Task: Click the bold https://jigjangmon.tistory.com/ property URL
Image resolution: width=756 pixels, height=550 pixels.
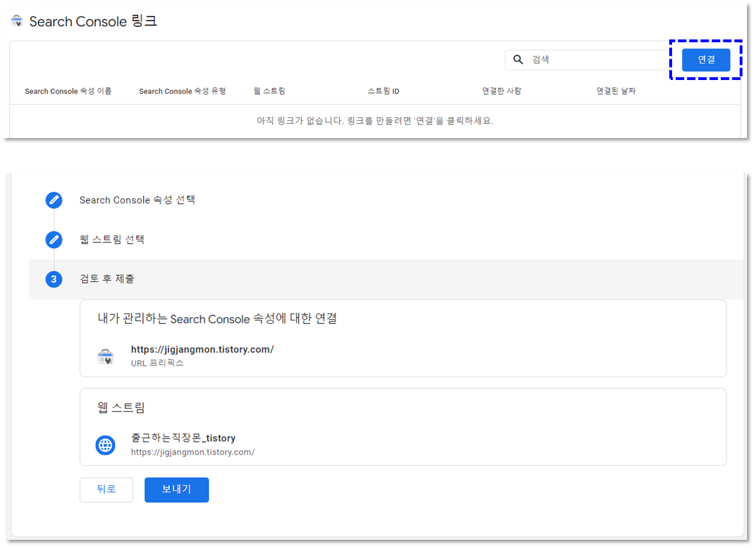Action: click(202, 349)
